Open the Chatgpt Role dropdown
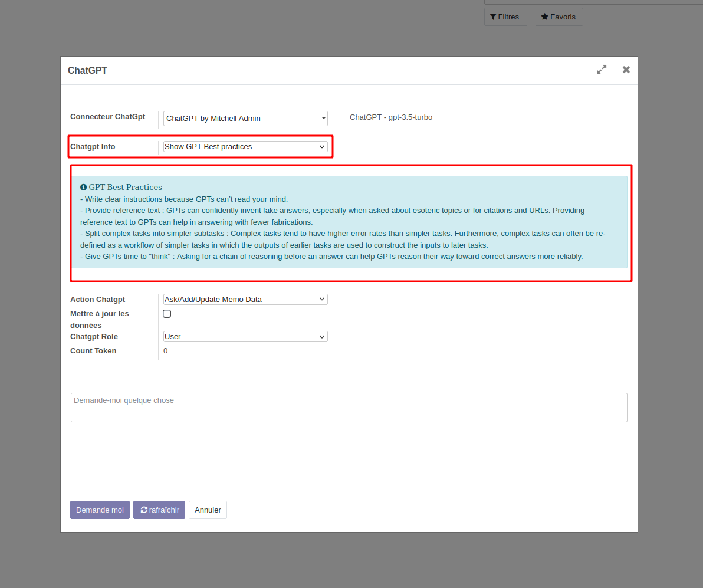This screenshot has height=588, width=703. click(x=245, y=336)
